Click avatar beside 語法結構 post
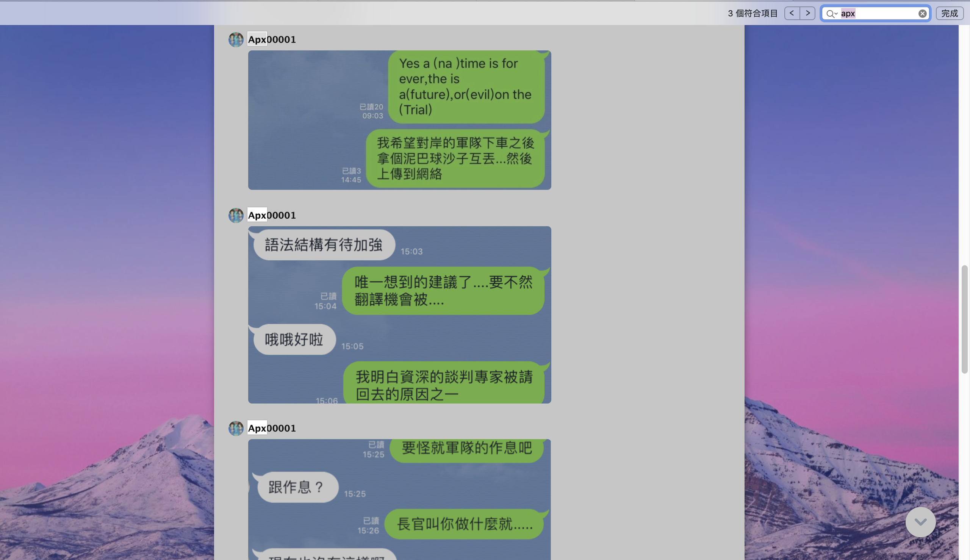This screenshot has height=560, width=970. click(236, 215)
